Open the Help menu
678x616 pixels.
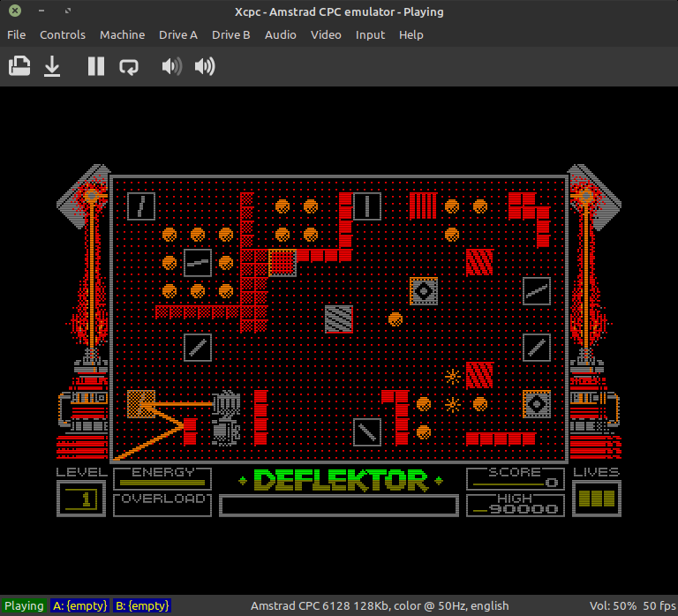click(x=411, y=35)
